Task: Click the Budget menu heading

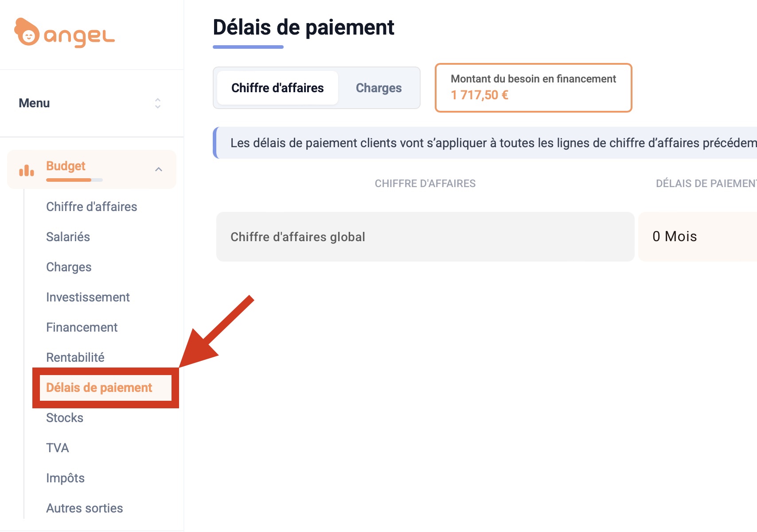Action: (x=66, y=166)
